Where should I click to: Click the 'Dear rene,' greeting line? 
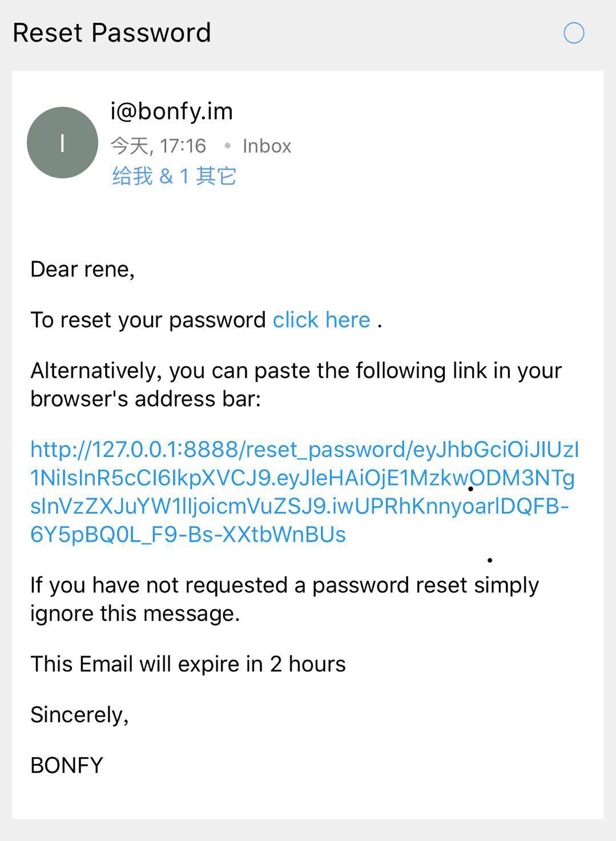pyautogui.click(x=82, y=269)
